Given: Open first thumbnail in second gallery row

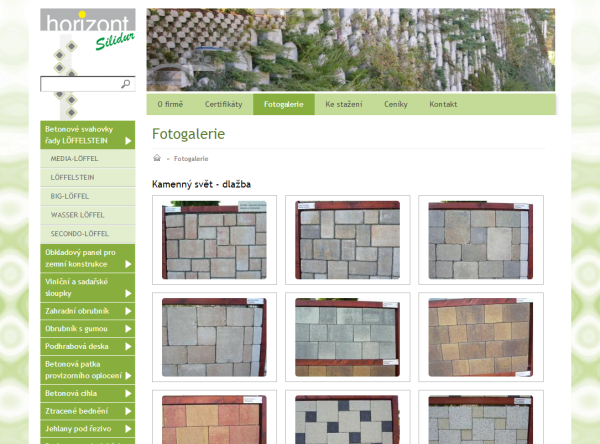Looking at the screenshot, I should pos(214,337).
